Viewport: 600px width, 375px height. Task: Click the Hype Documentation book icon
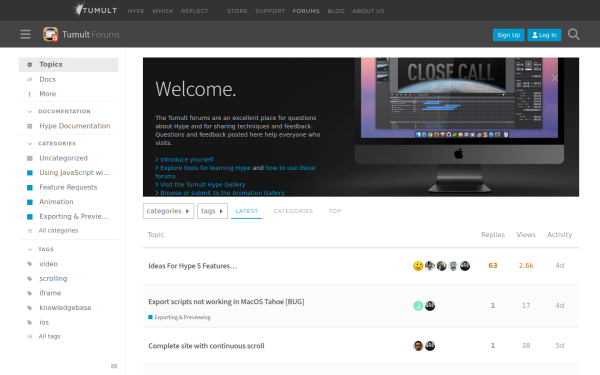tap(30, 126)
